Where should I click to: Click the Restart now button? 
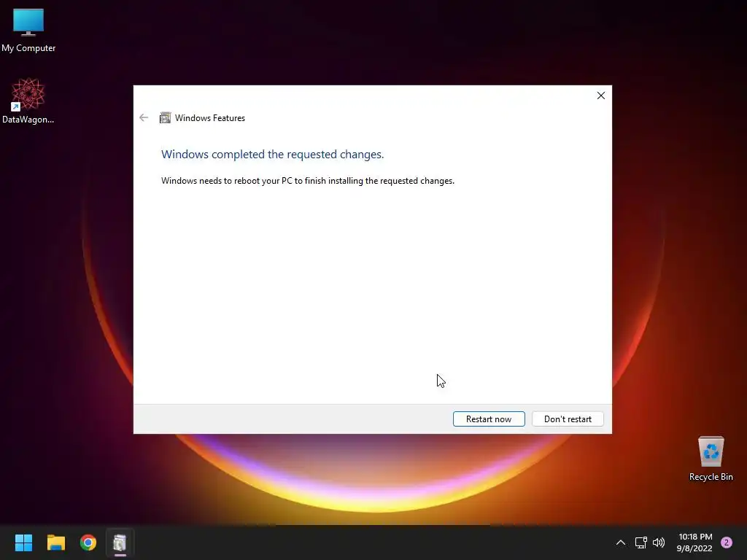(x=489, y=419)
